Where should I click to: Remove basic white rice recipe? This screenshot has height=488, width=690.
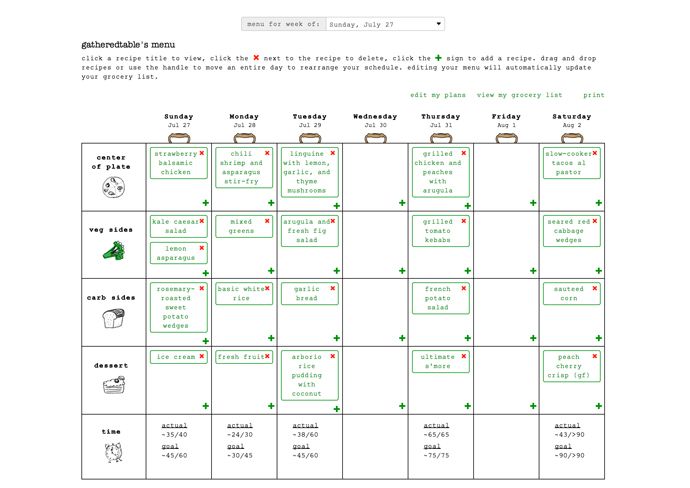[x=267, y=288]
